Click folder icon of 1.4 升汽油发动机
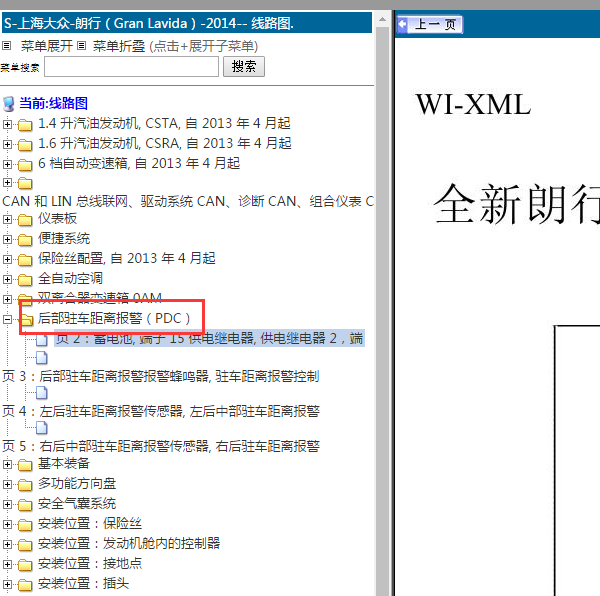600x596 pixels. (25, 125)
